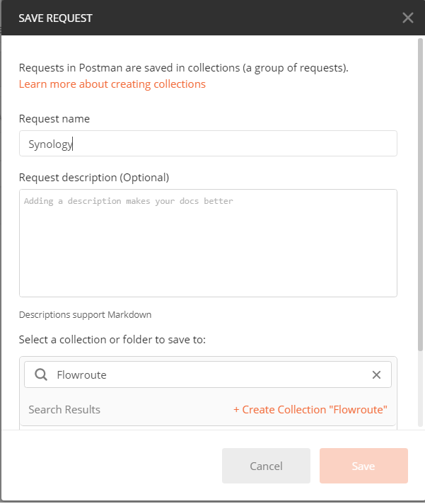The image size is (425, 504).
Task: Click the dialog's vertical scrollbar
Action: 420,195
